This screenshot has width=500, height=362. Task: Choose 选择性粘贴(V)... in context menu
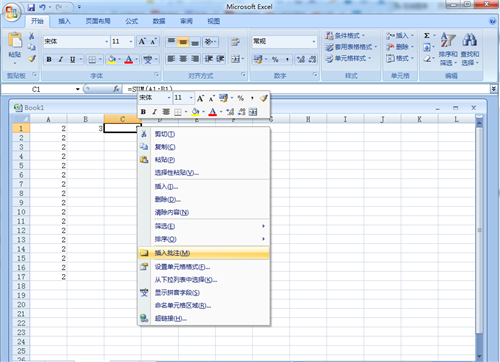click(203, 173)
